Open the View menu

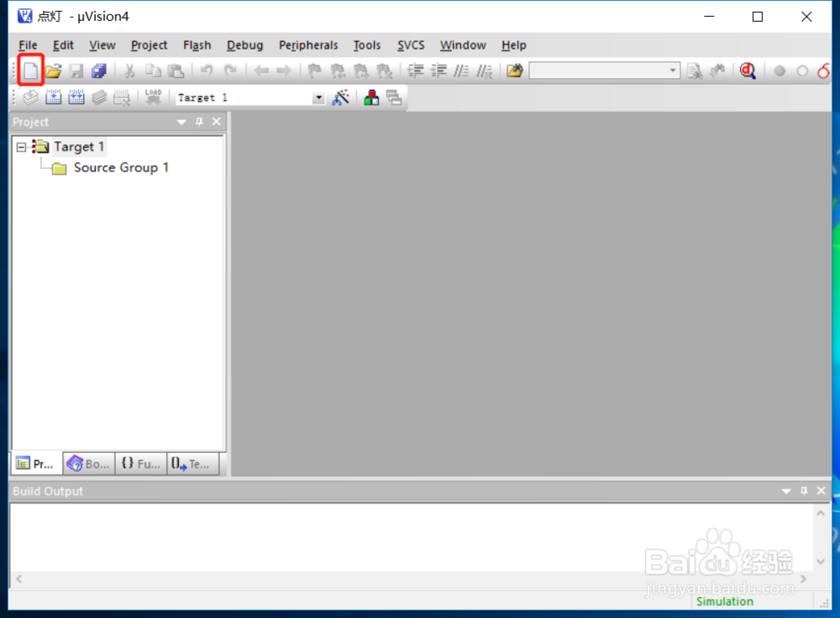102,45
